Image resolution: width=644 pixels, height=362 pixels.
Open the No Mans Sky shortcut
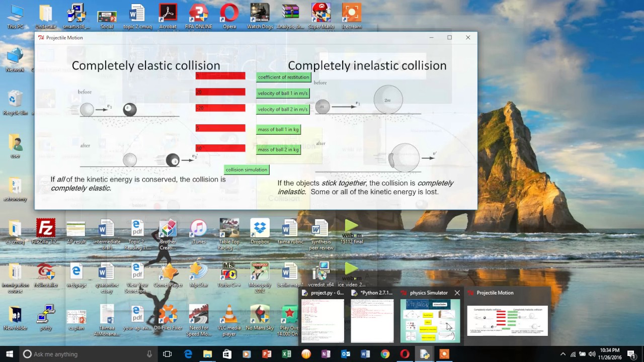click(x=260, y=318)
